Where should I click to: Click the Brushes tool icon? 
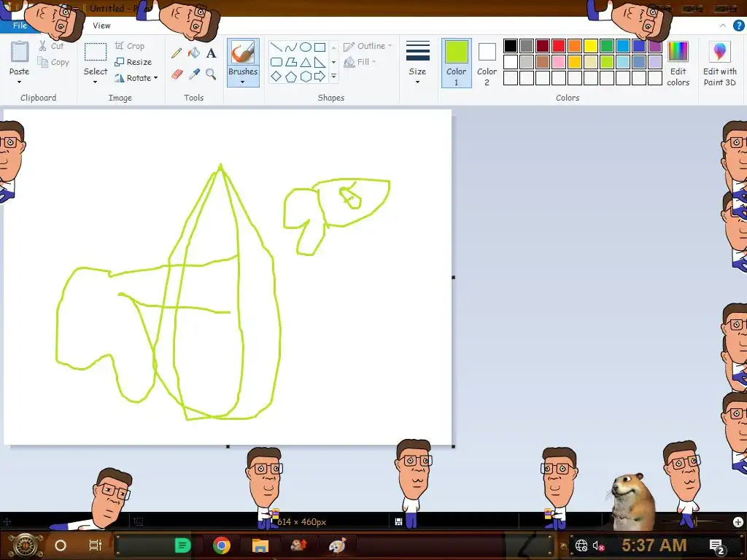(x=243, y=52)
